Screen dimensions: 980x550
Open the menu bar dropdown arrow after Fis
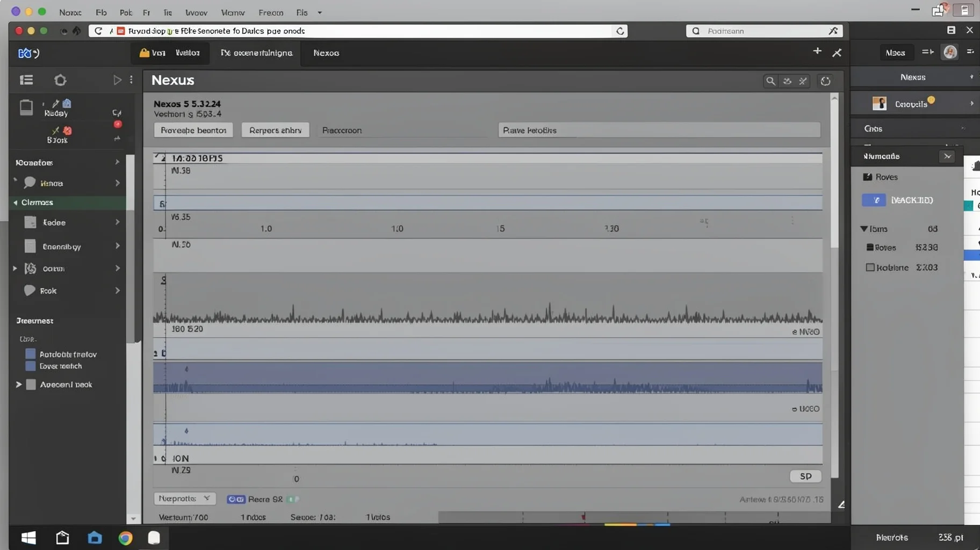pos(320,12)
